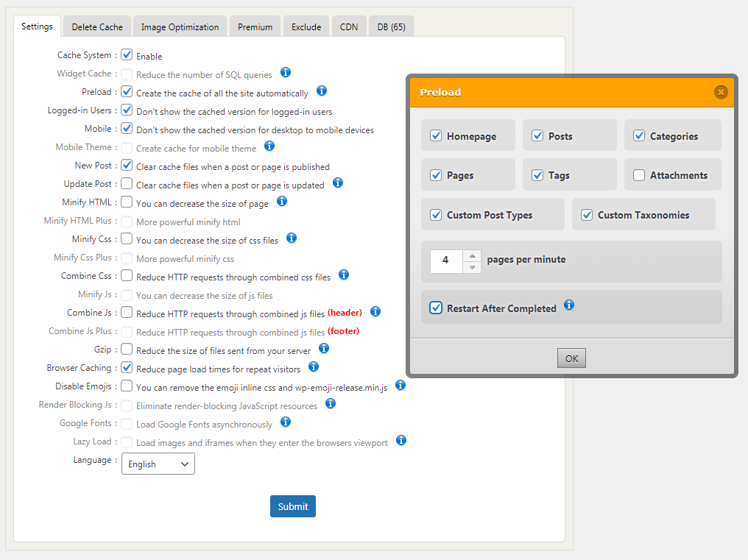Switch to Exclude tab
The image size is (748, 560).
[x=306, y=26]
